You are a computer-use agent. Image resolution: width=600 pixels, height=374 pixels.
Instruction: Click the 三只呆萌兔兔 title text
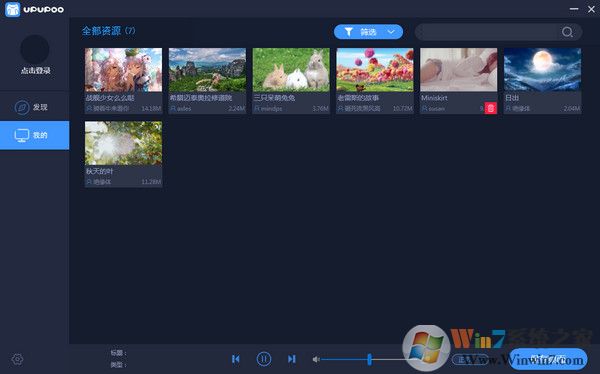[274, 98]
